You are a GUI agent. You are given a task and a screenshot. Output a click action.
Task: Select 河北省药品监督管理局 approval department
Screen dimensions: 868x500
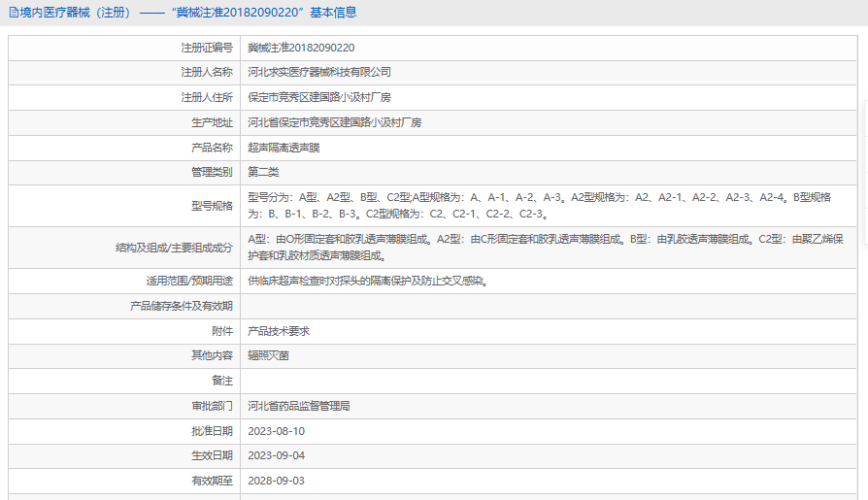coord(299,406)
